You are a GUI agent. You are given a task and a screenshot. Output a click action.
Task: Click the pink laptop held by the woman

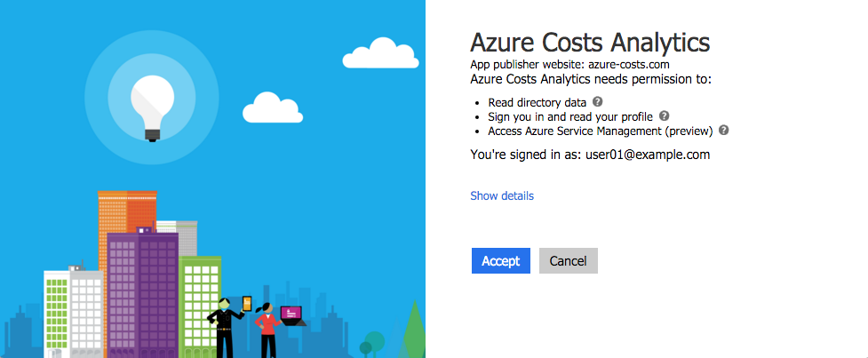click(x=291, y=314)
